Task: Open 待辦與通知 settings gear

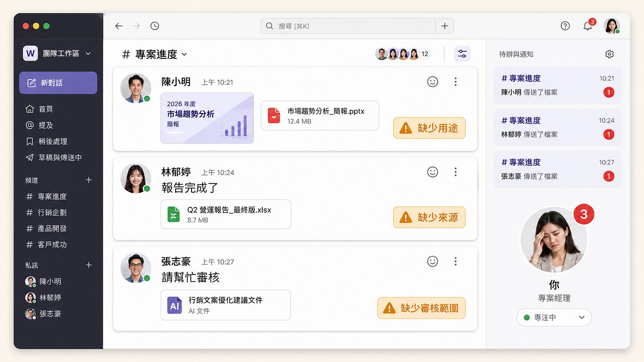Action: pos(609,54)
